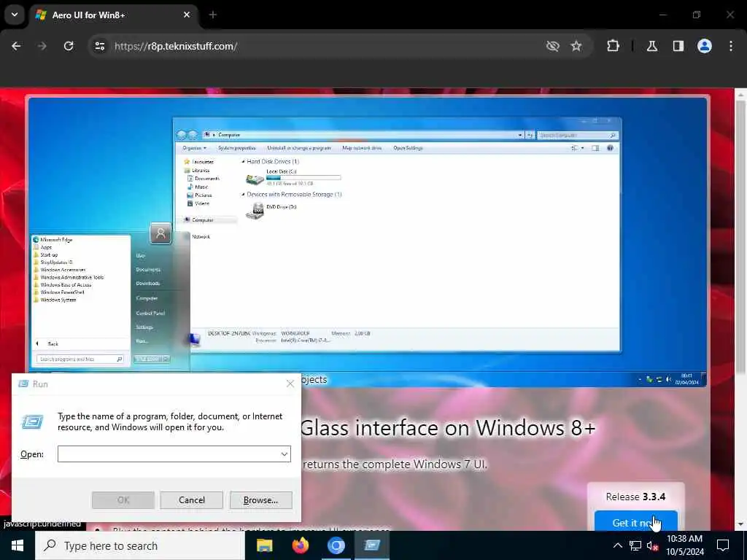747x560 pixels.
Task: Click the Run taskbar icon
Action: [372, 545]
